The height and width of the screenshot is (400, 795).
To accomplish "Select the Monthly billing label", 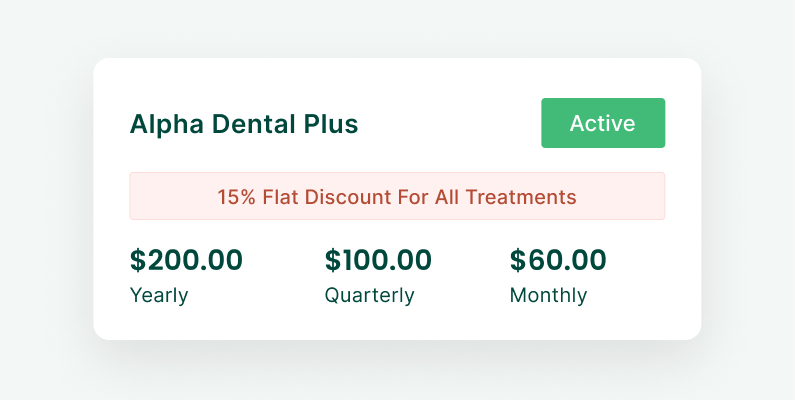I will pyautogui.click(x=548, y=296).
